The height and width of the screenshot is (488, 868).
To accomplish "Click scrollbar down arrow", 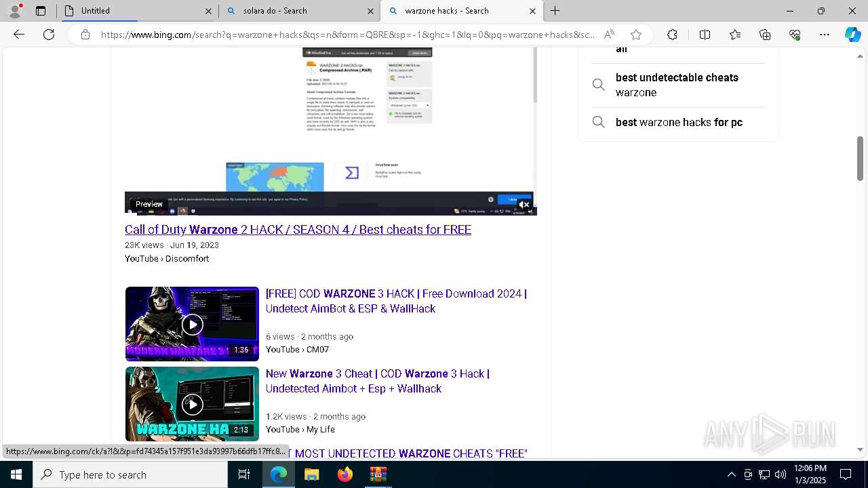I will 860,449.
